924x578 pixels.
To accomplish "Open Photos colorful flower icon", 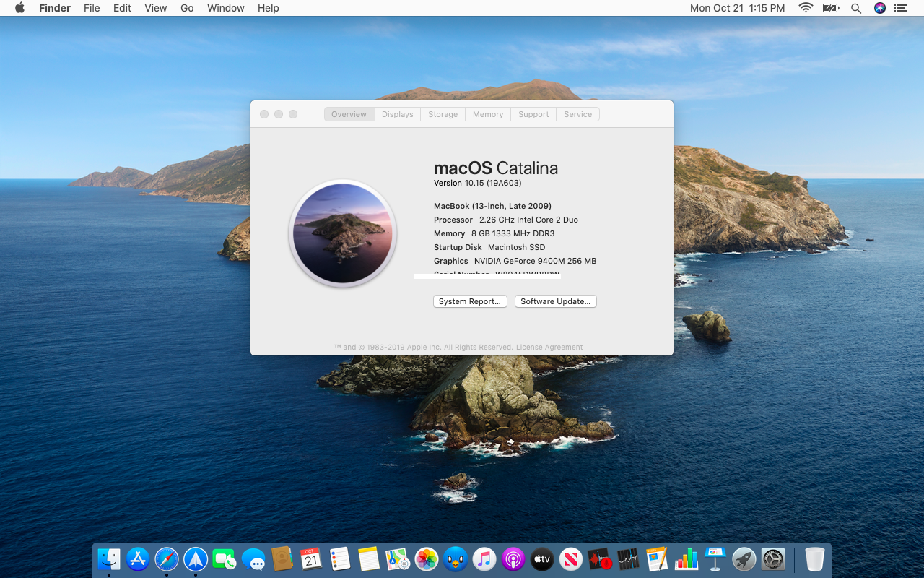I will (x=427, y=559).
